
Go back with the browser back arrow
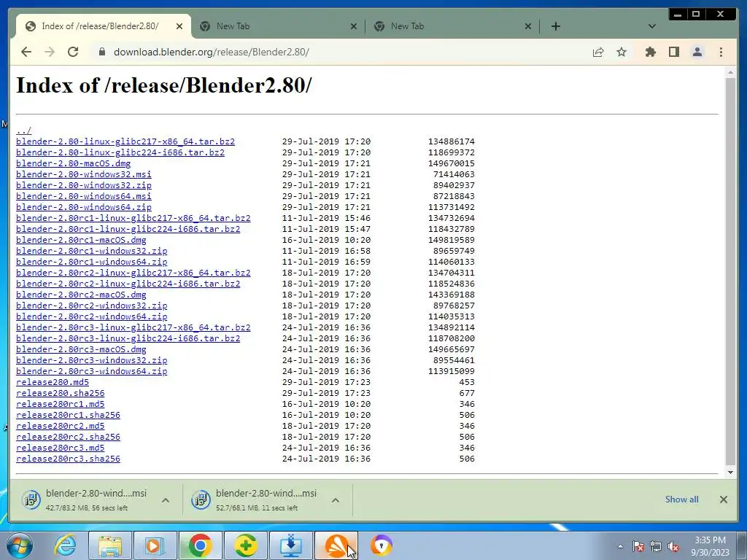(x=26, y=52)
